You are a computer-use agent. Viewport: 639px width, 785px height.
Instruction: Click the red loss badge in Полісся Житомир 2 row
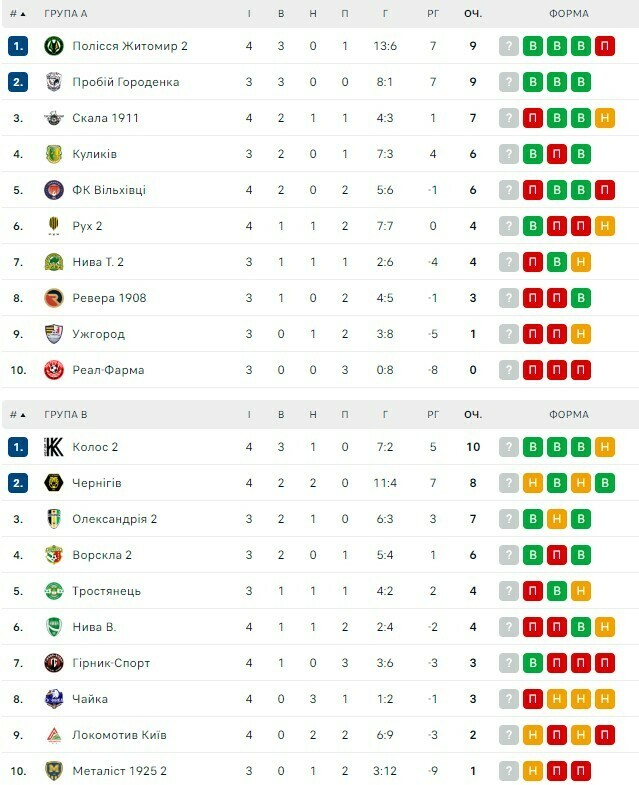tap(605, 46)
